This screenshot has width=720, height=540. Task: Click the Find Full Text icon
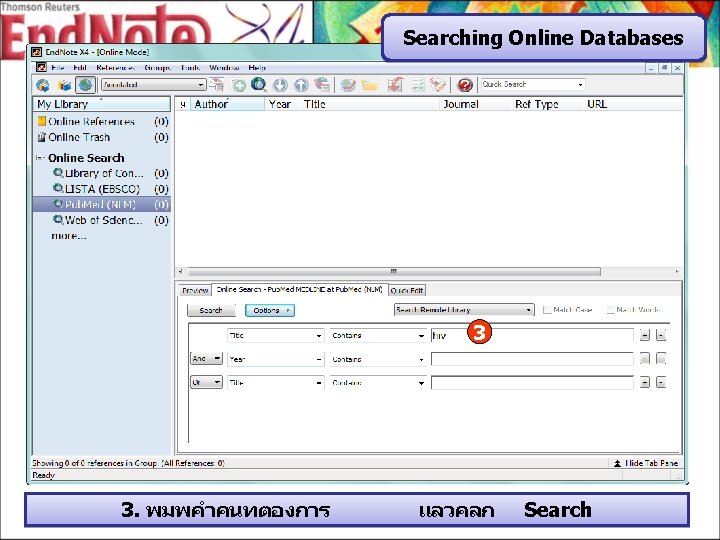[322, 84]
